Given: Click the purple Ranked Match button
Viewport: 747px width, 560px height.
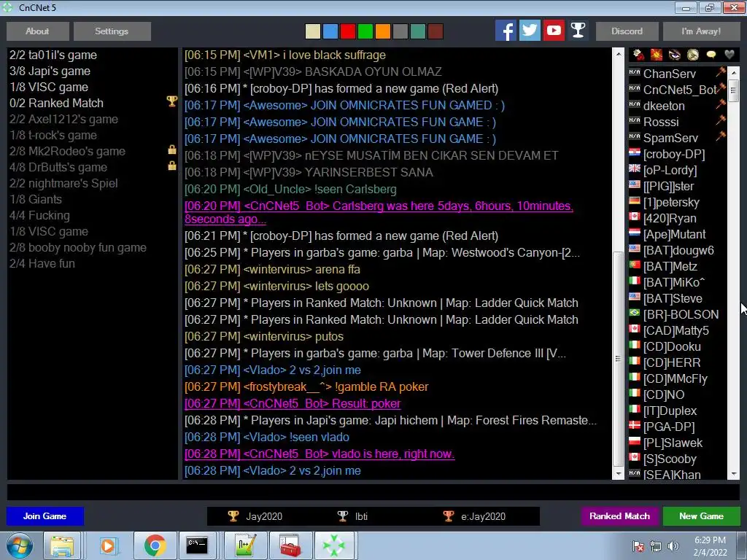Looking at the screenshot, I should tap(619, 516).
